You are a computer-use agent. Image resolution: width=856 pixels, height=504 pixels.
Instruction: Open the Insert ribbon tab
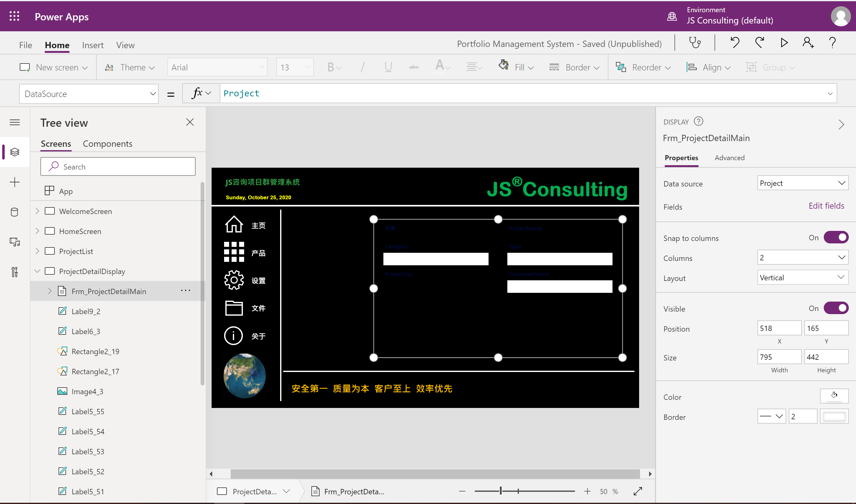(93, 45)
